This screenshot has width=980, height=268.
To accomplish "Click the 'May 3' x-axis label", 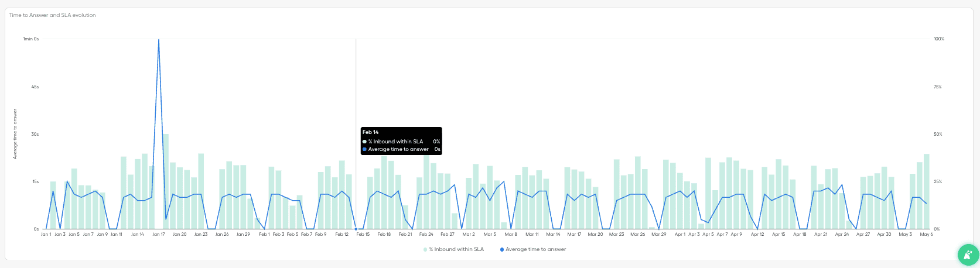I will 906,234.
